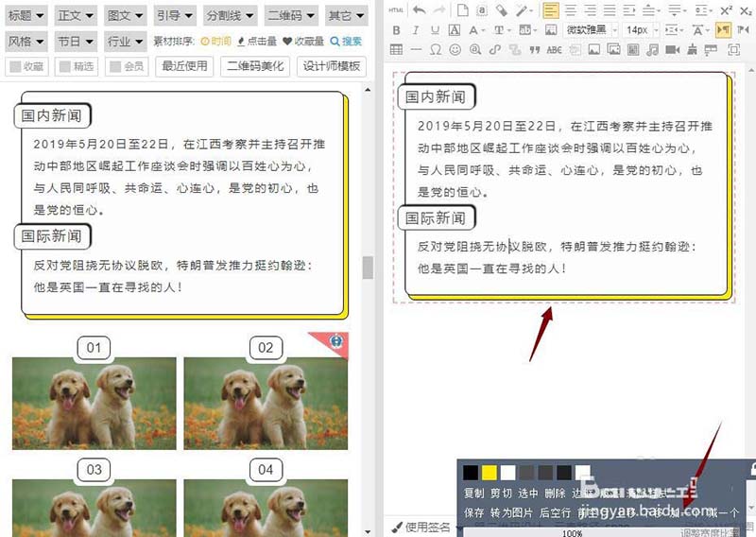Image resolution: width=756 pixels, height=537 pixels.
Task: Click 保存 in the popup toolbar
Action: click(x=473, y=512)
